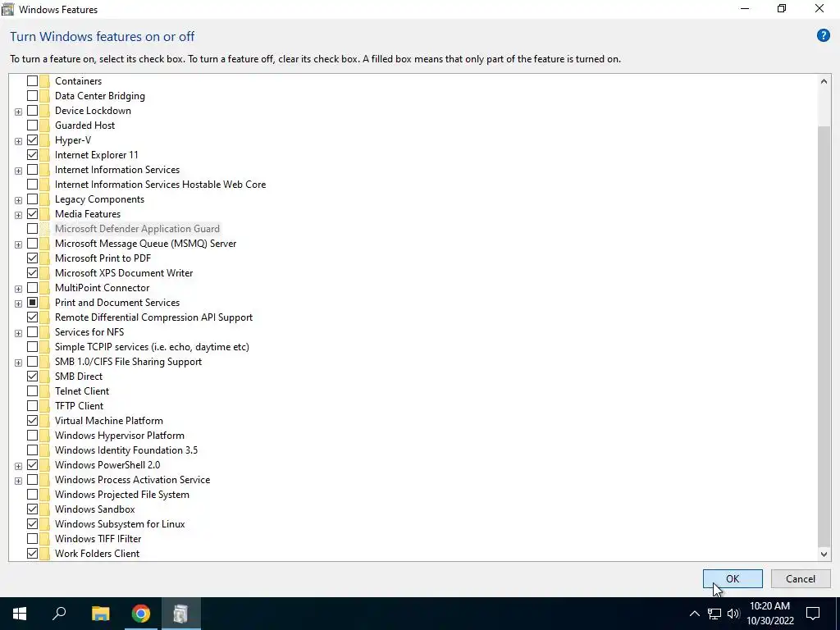Click the Cancel button
840x630 pixels.
coord(801,578)
